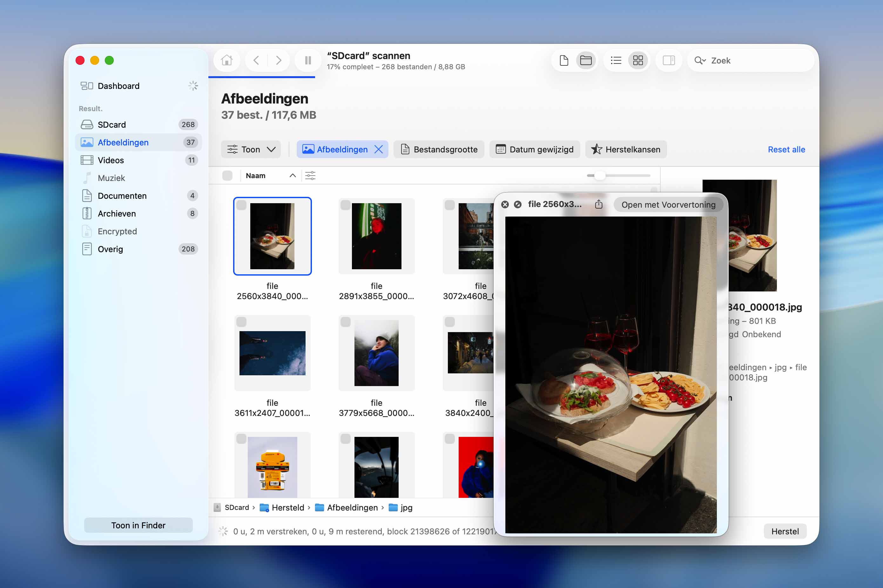Open column settings icon next to Naam
The image size is (883, 588).
pos(310,176)
